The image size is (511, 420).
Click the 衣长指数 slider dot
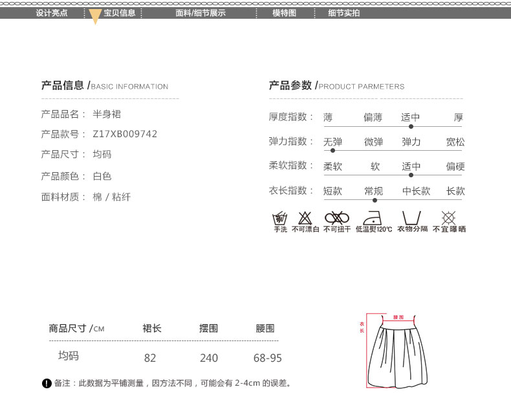pos(375,200)
